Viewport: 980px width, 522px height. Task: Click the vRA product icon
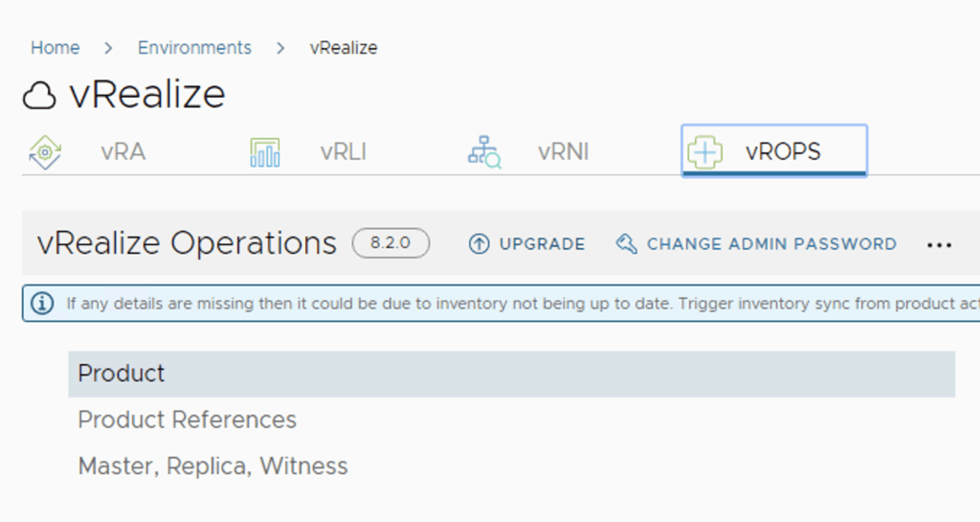click(45, 152)
